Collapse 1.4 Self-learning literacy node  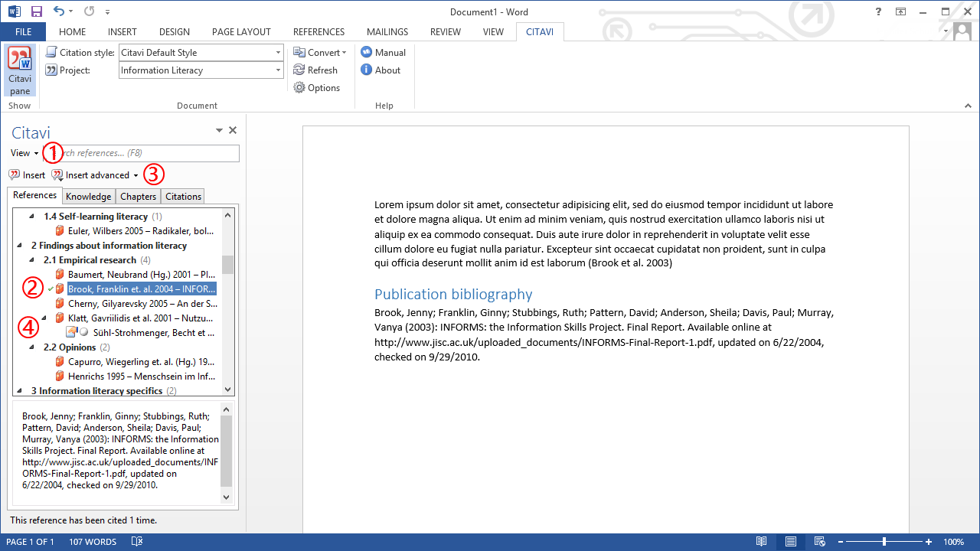pyautogui.click(x=32, y=217)
